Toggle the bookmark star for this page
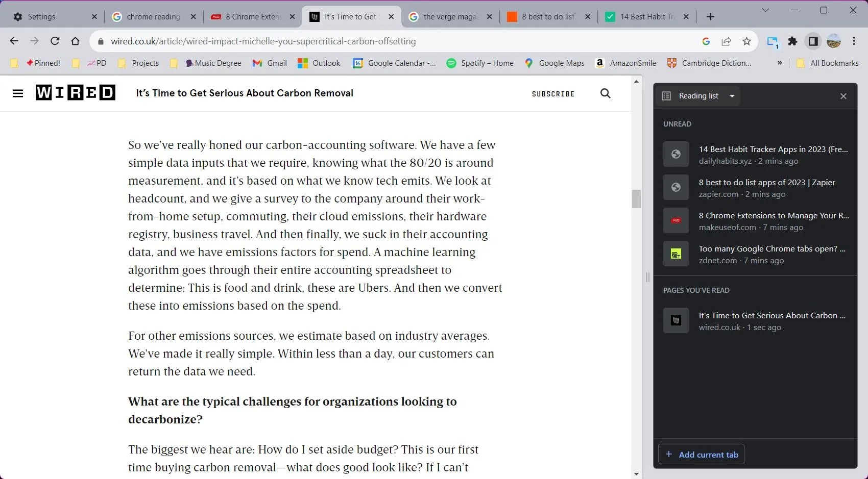This screenshot has width=868, height=479. pos(747,41)
